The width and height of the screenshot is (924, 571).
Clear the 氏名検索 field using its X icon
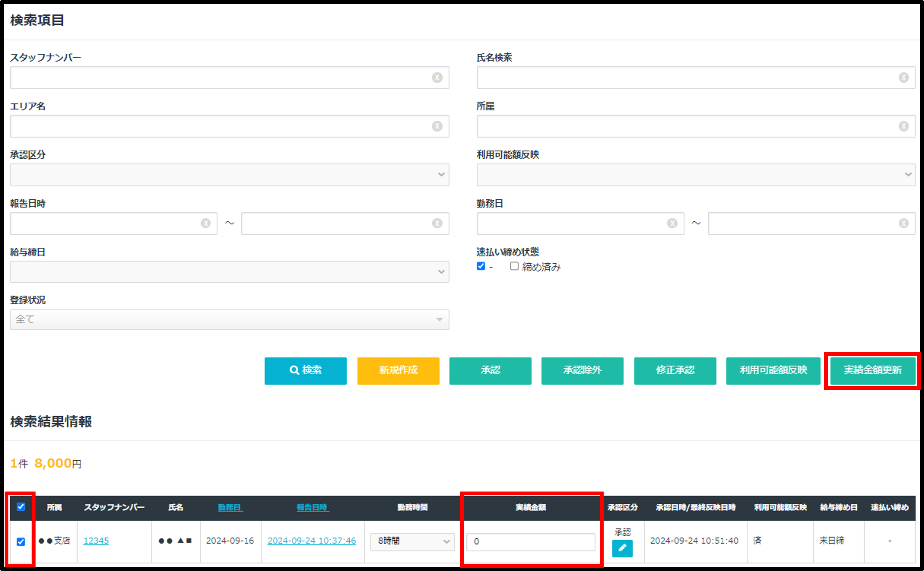pyautogui.click(x=903, y=77)
